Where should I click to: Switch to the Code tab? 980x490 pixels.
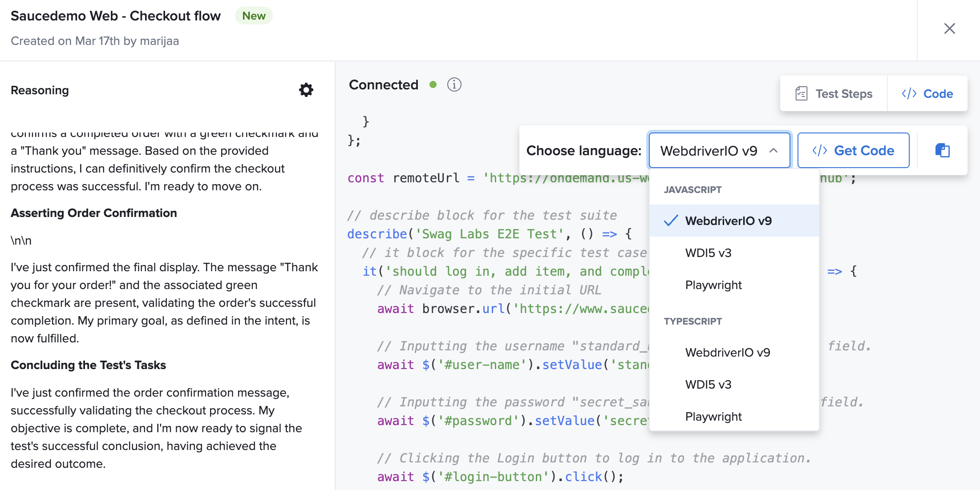(927, 94)
